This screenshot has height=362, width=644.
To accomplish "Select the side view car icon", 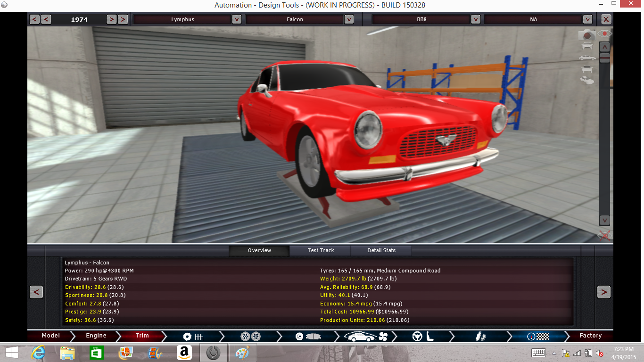I will click(587, 58).
